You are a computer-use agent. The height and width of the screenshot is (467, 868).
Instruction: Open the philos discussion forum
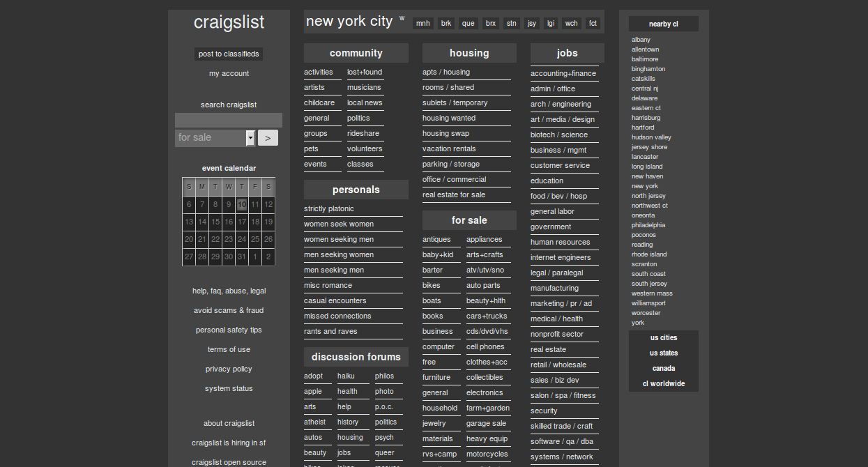384,376
